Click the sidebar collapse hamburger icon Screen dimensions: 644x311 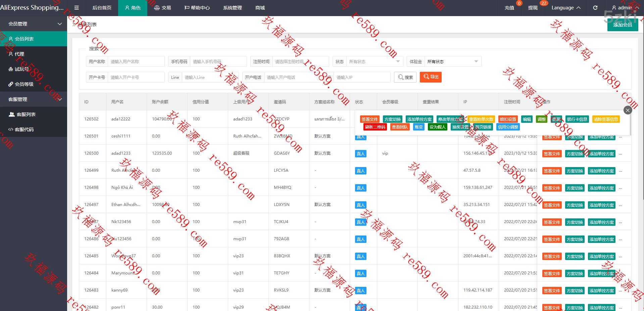77,8
